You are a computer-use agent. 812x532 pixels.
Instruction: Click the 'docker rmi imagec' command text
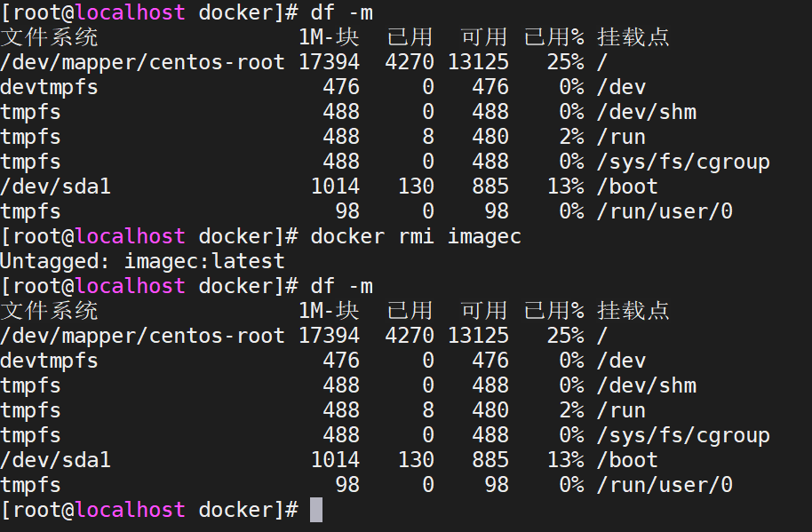pos(416,236)
